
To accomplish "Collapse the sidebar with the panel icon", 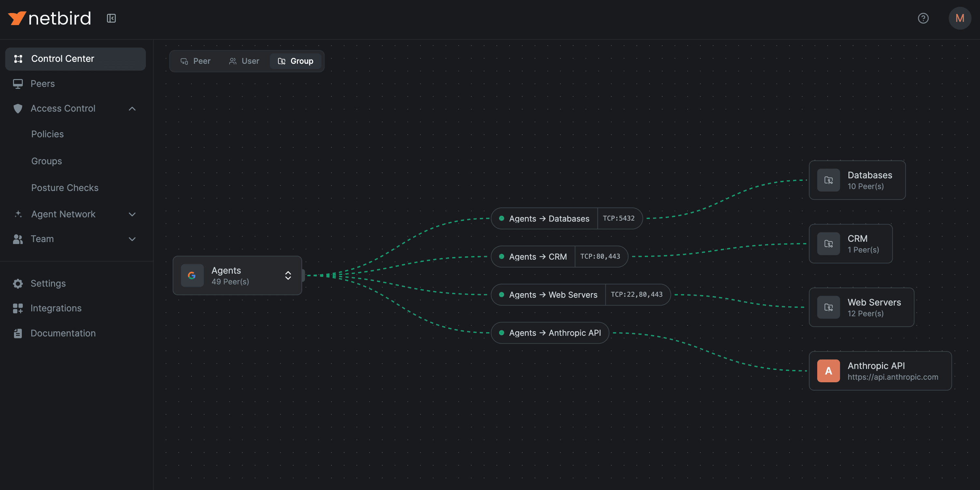I will tap(111, 18).
